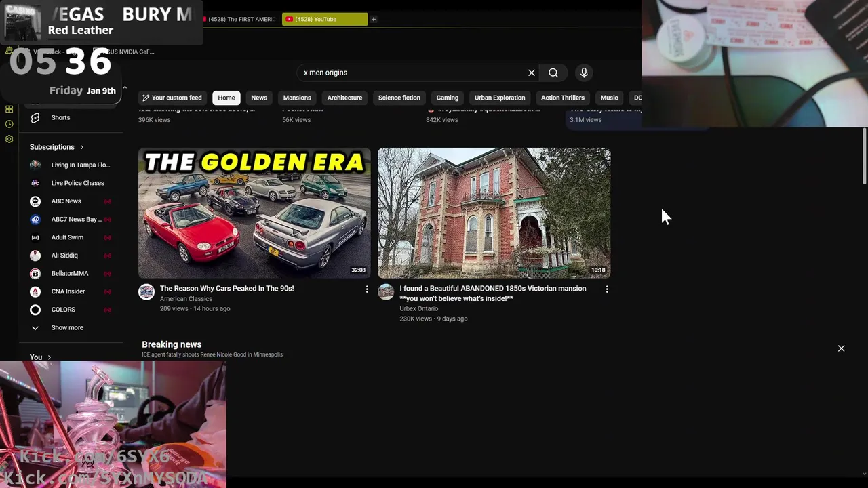This screenshot has height=488, width=868.
Task: Open Urbex Ontario channel name link
Action: (418, 309)
